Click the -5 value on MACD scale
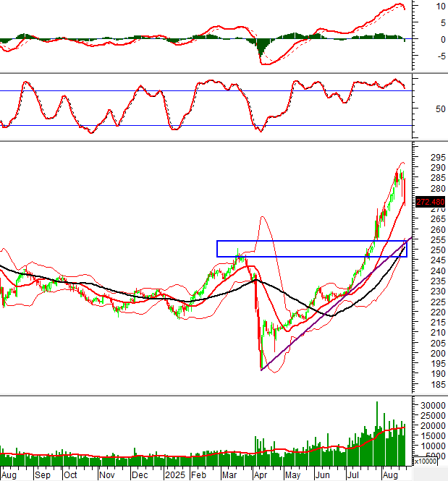Viewport: 448px width, 481px height. tap(441, 56)
